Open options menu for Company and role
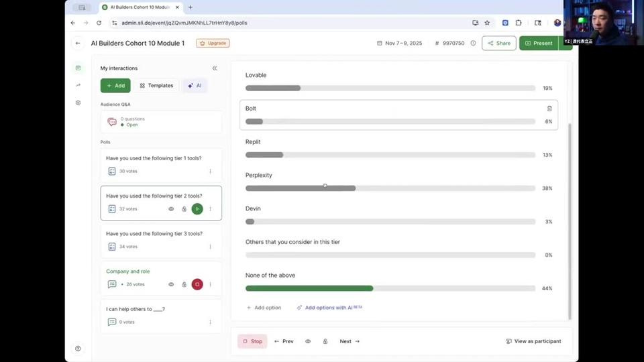 [210, 284]
